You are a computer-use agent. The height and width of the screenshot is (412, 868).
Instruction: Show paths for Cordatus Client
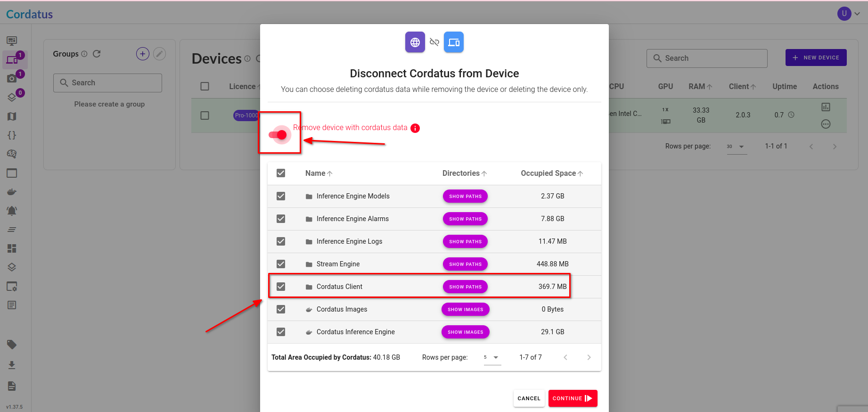point(465,287)
